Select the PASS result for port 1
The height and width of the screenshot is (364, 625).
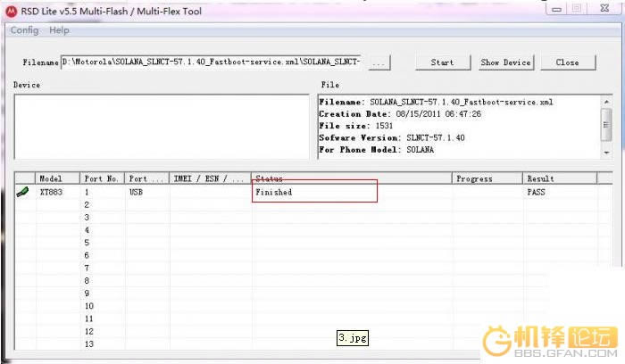pos(536,192)
